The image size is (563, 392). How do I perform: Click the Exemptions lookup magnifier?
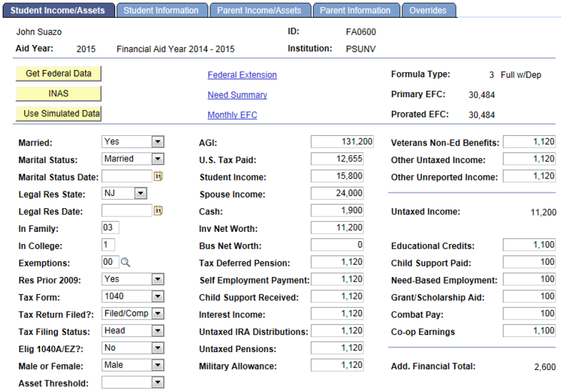pos(125,263)
